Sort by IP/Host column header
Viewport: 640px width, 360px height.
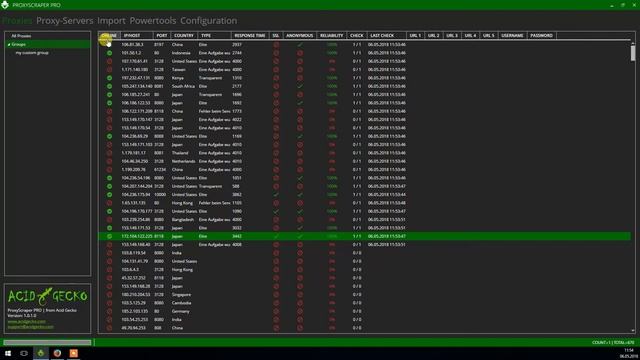[136, 36]
